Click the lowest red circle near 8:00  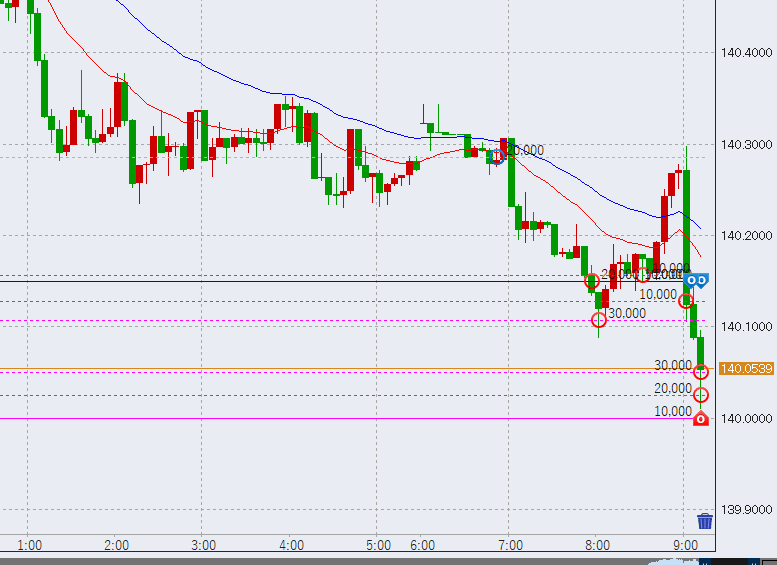[x=599, y=320]
